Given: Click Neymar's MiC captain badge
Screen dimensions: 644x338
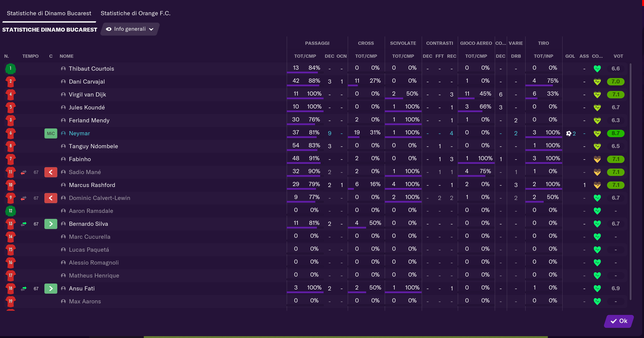Looking at the screenshot, I should 51,133.
